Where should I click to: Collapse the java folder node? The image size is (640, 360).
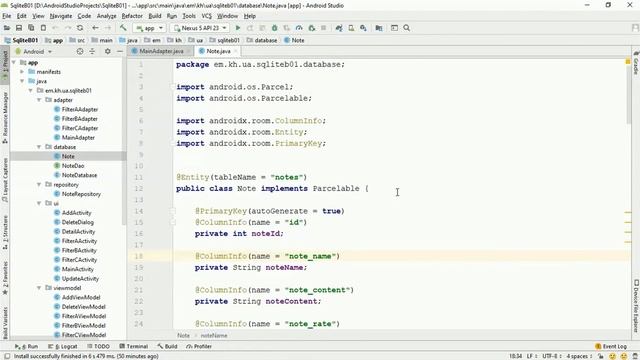coord(22,81)
